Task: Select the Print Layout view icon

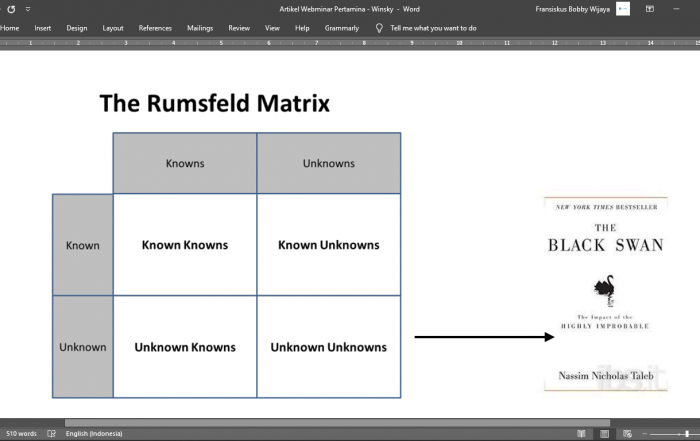Action: [604, 434]
